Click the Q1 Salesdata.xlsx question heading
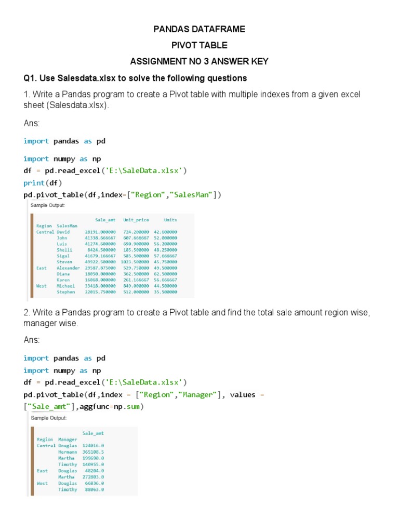 [135, 78]
